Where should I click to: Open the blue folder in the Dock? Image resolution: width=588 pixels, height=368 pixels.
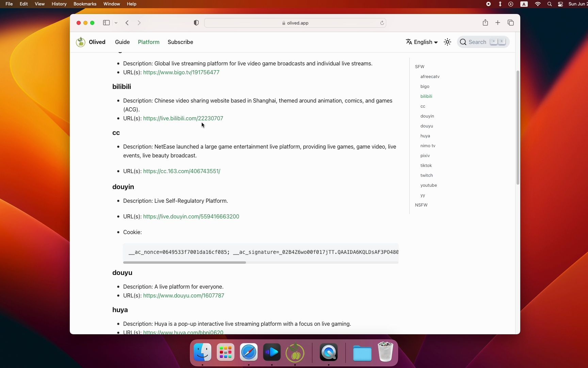362,353
